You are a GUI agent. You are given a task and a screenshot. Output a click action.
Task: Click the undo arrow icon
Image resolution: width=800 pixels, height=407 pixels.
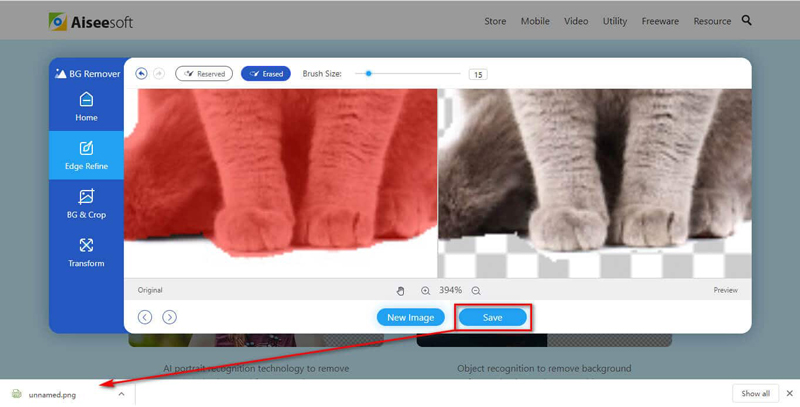coord(141,74)
